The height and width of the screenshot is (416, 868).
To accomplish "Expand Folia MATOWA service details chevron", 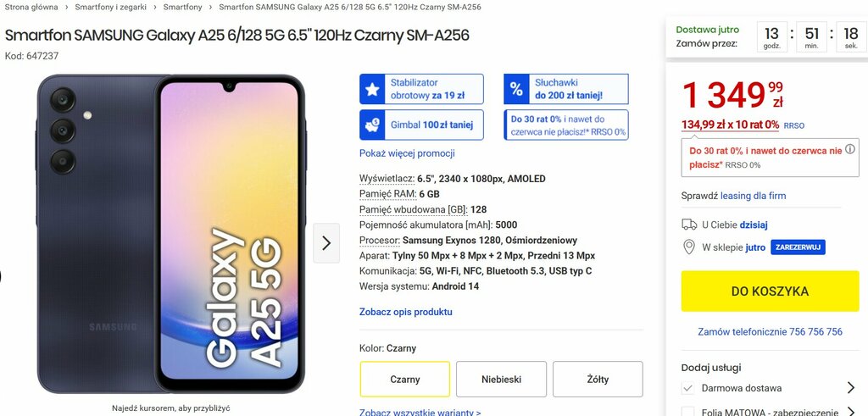I will coord(851,411).
